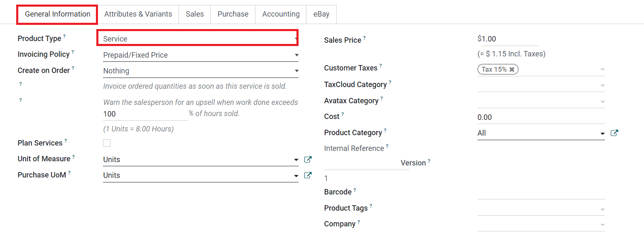
Task: Enable the Plan Services checkbox
Action: point(107,143)
